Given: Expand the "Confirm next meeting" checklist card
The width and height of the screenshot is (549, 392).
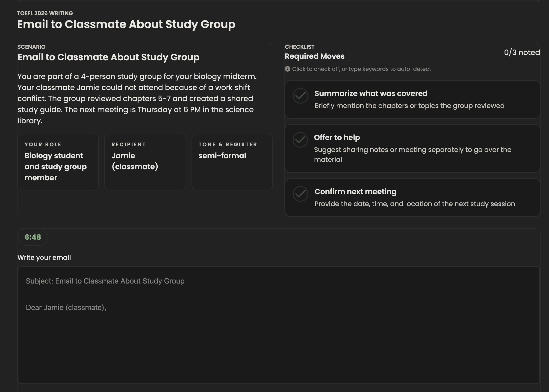Looking at the screenshot, I should coord(411,197).
